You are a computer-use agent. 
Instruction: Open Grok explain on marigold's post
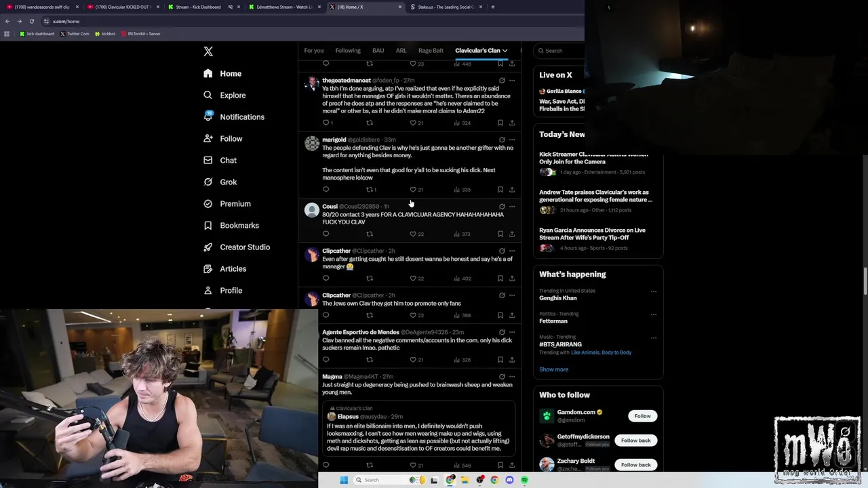click(x=502, y=140)
